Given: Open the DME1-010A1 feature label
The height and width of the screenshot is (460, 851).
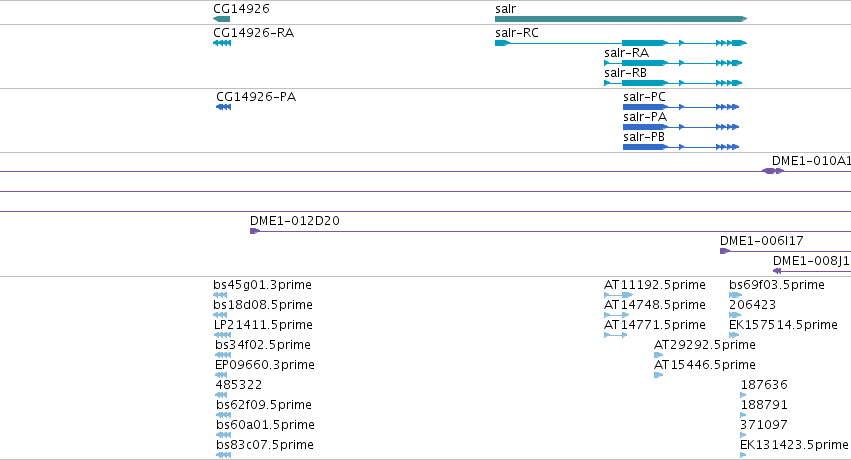Looking at the screenshot, I should coord(811,161).
